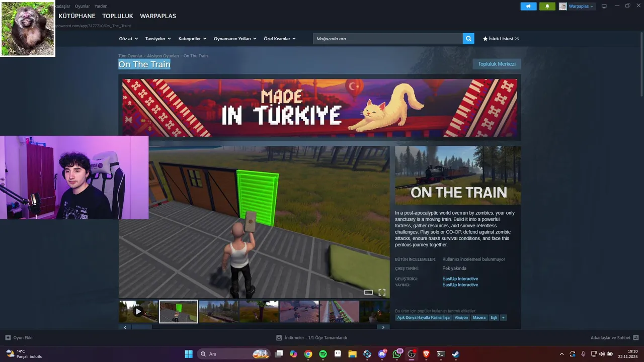The width and height of the screenshot is (644, 362).
Task: Select the highlighted green door screenshot thumbnail
Action: 179,312
